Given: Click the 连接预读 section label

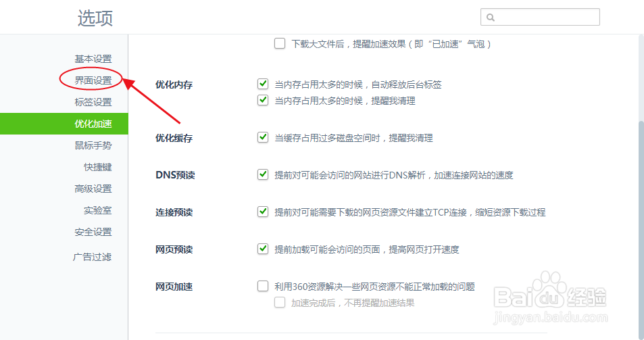Looking at the screenshot, I should click(x=174, y=213).
